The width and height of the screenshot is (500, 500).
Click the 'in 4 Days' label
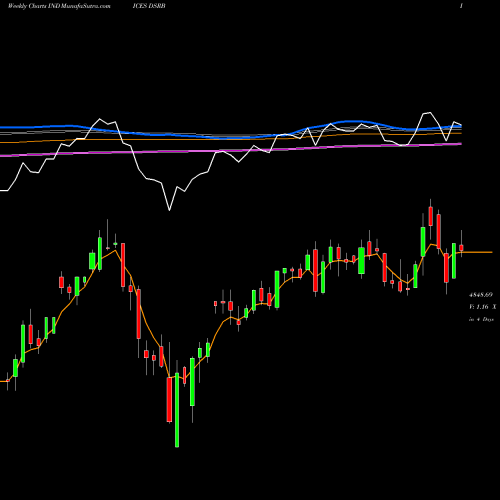(481, 319)
